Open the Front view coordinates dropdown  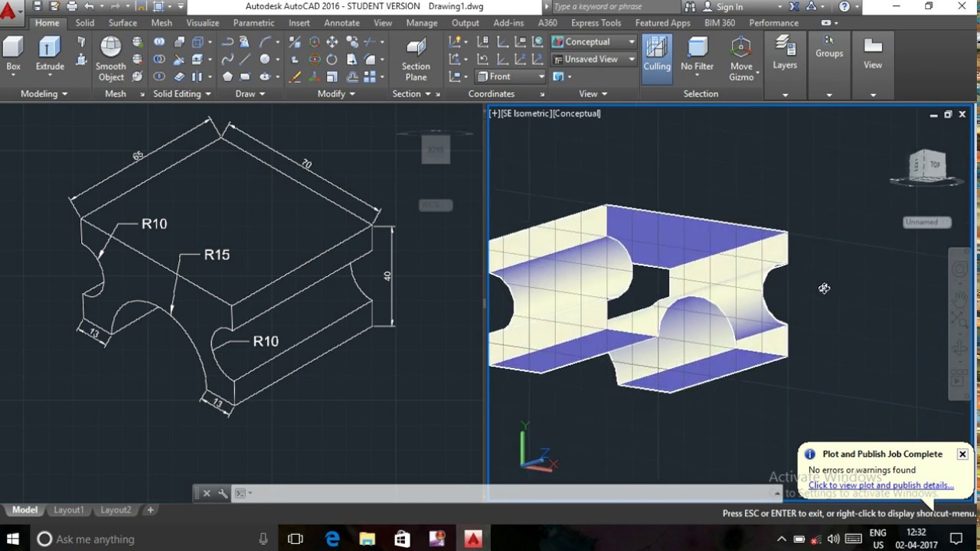coord(511,77)
